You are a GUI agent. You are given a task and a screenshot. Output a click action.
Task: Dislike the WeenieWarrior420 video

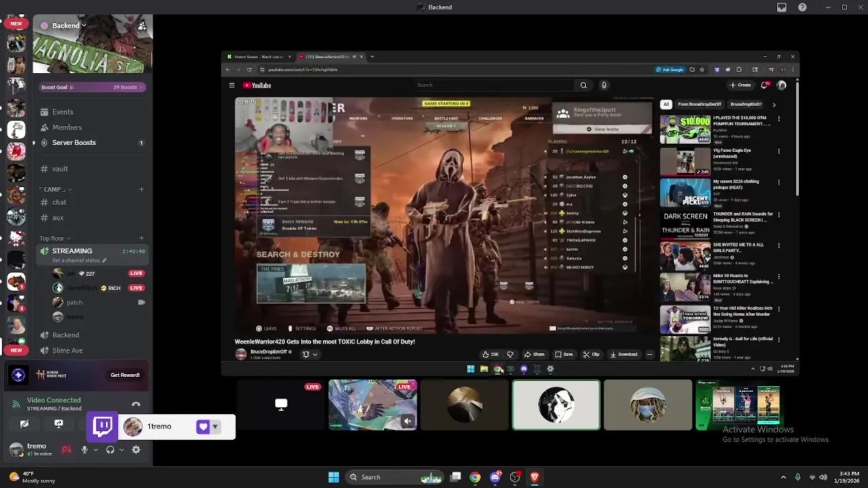tap(510, 354)
